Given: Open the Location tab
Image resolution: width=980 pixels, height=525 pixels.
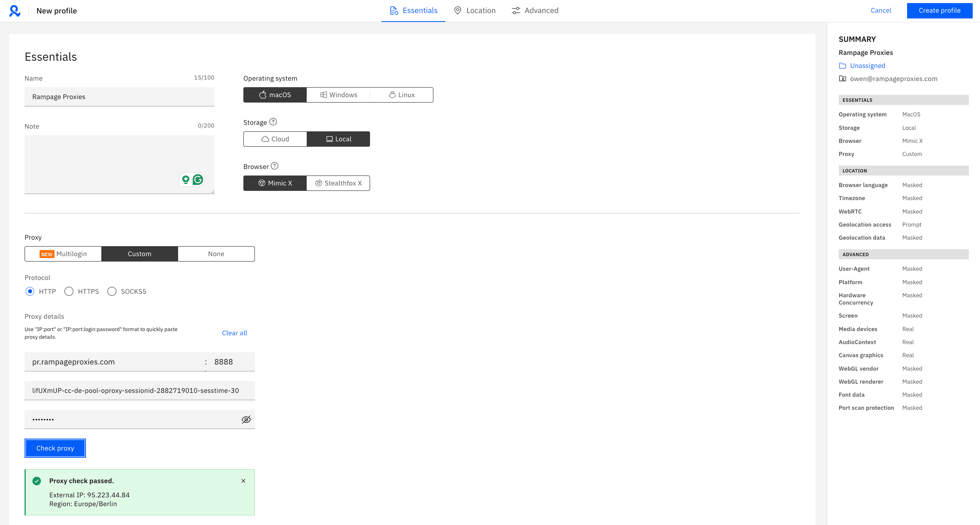Looking at the screenshot, I should click(475, 11).
